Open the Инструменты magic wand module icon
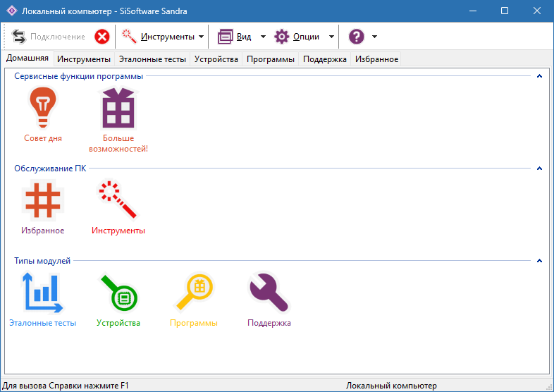554x392 pixels. click(x=118, y=200)
